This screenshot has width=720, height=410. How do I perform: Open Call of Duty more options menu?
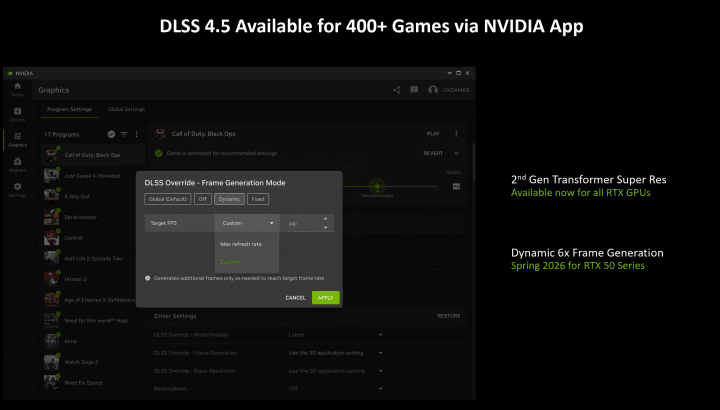click(456, 134)
